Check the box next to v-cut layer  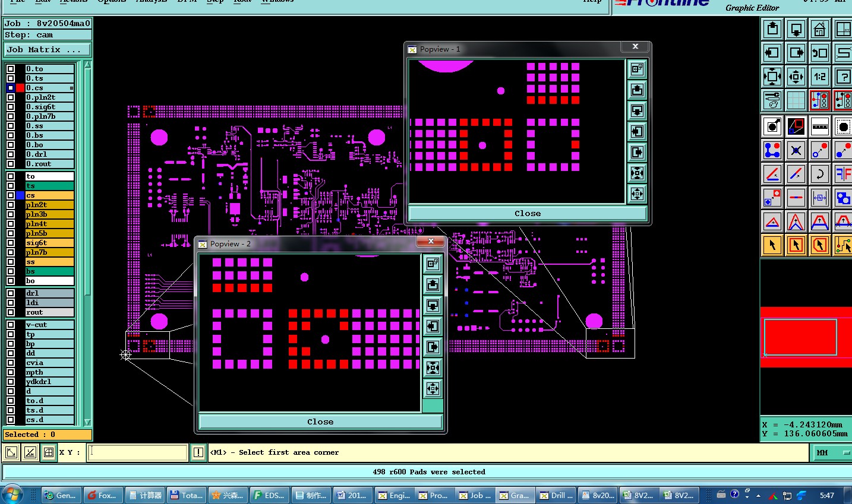pos(11,325)
